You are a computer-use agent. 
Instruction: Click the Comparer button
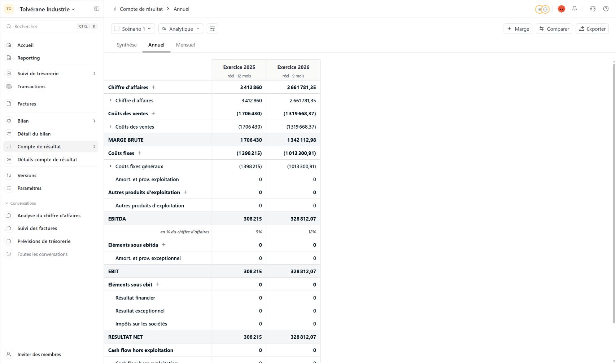click(554, 29)
